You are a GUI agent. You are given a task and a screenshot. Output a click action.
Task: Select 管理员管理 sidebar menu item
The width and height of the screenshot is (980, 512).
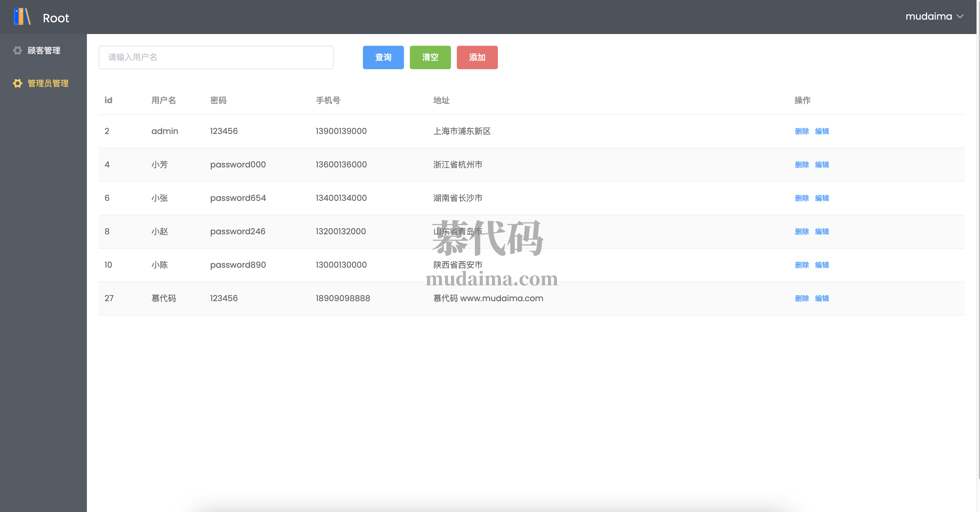click(x=48, y=83)
